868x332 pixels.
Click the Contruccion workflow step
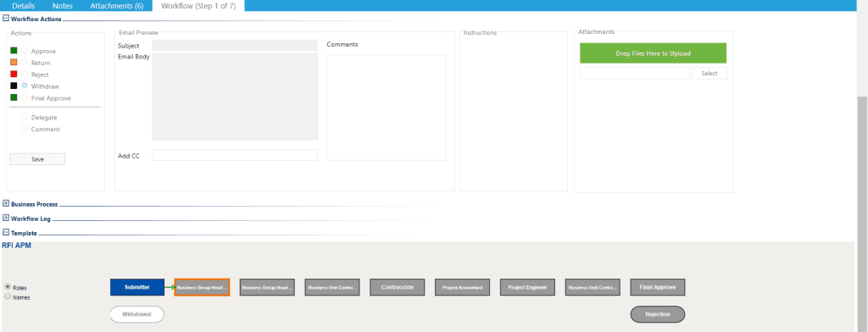tap(398, 287)
